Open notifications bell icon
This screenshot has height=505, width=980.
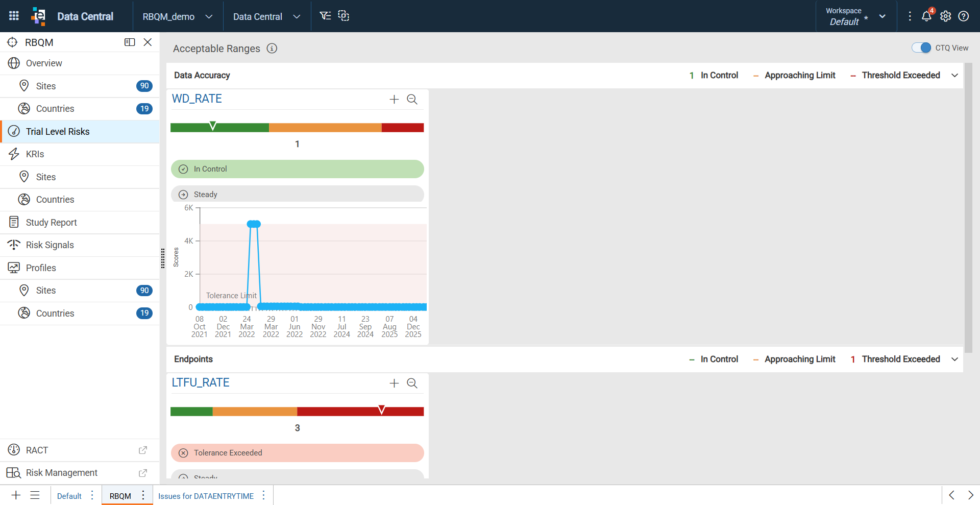coord(926,16)
